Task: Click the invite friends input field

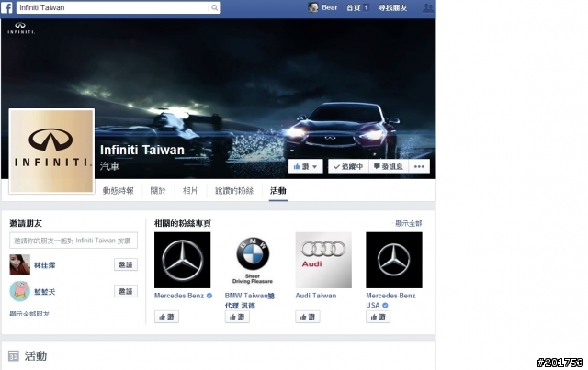Action: (73, 241)
